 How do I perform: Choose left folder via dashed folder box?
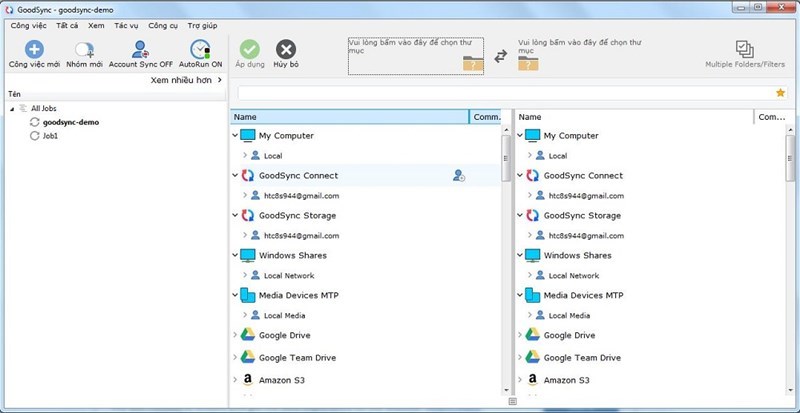416,56
